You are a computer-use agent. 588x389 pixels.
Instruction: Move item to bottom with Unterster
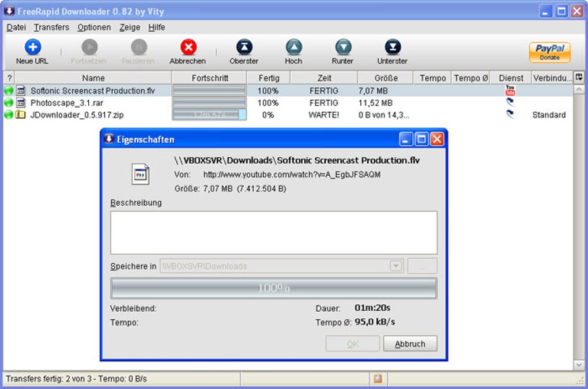[x=393, y=47]
